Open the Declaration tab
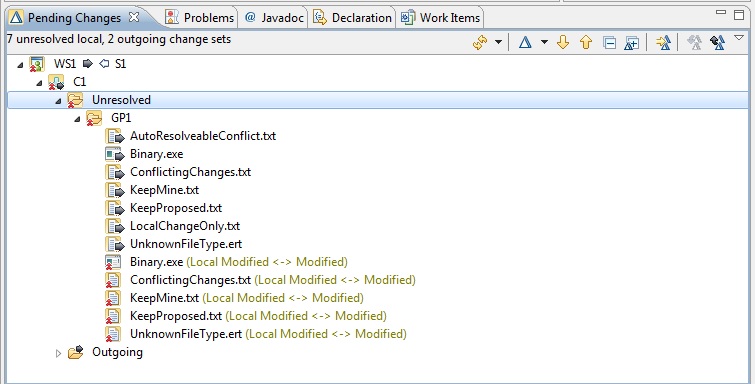The width and height of the screenshot is (755, 384). (x=352, y=18)
